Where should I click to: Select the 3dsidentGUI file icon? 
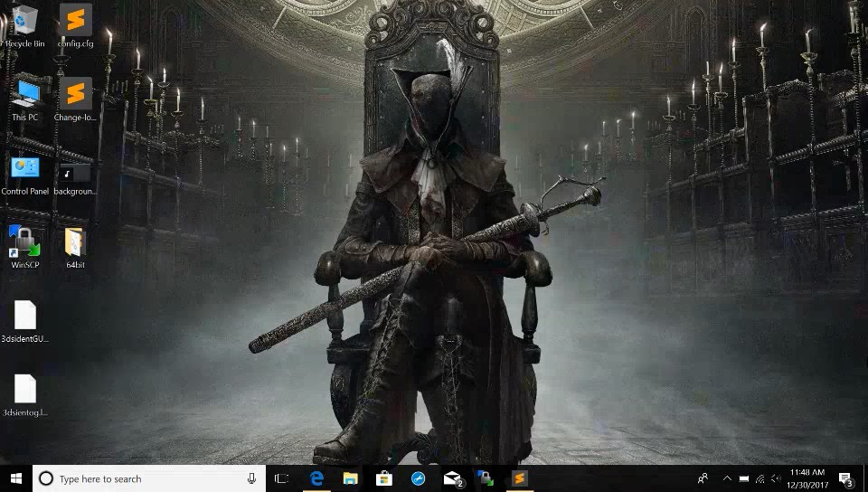pyautogui.click(x=24, y=317)
